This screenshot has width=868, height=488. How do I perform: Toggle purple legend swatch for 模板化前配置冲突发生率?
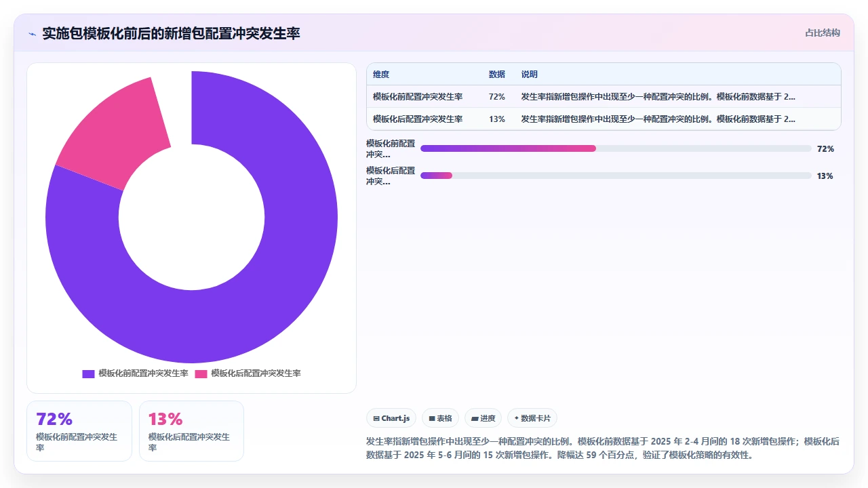click(x=88, y=373)
